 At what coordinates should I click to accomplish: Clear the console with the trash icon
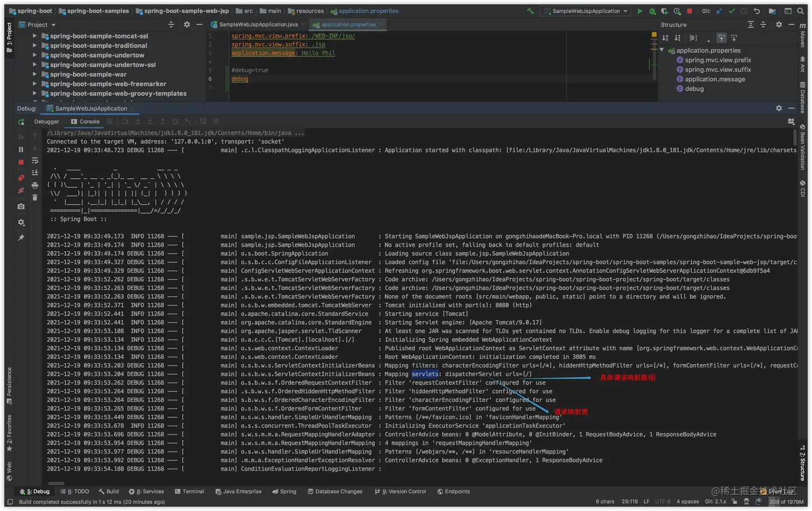(35, 197)
